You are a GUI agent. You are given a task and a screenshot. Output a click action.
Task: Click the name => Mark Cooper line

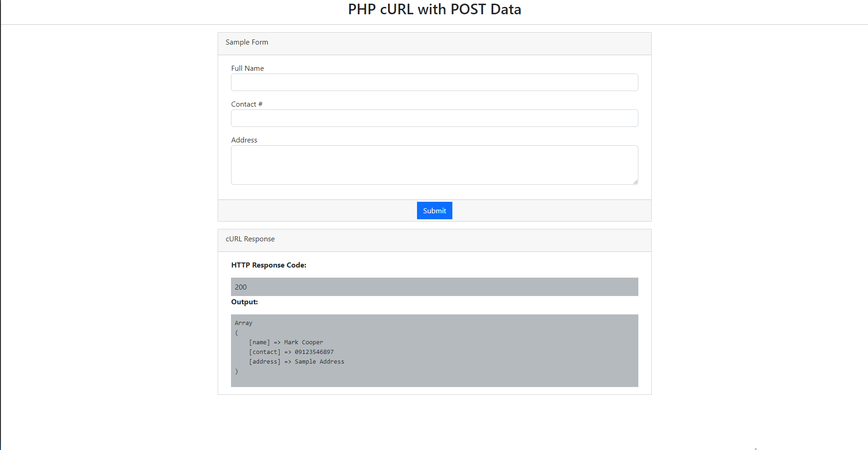tap(286, 342)
